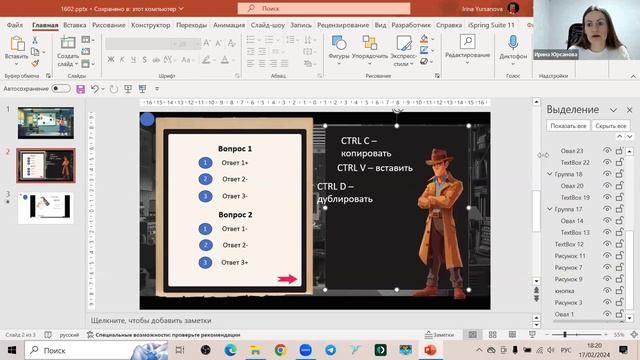Viewport: 640px width, 360px height.
Task: Open the Customize Quick Access Toolbar dropdown
Action: point(157,89)
